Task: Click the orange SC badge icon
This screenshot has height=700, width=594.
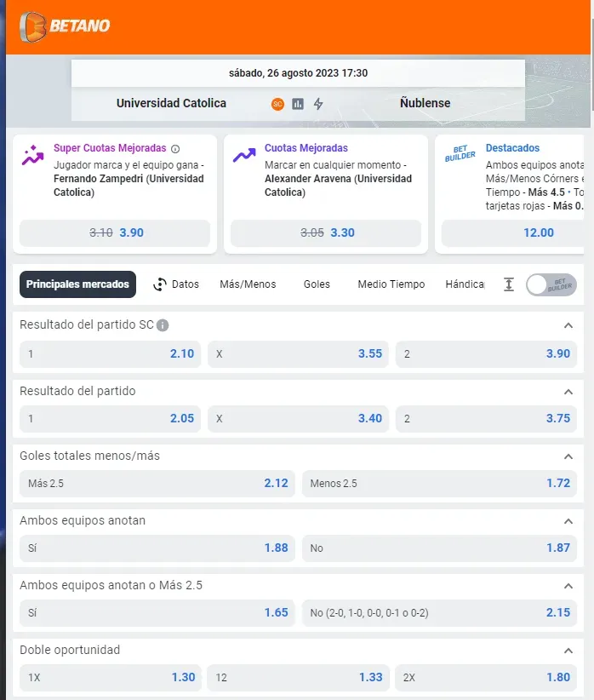Action: pyautogui.click(x=277, y=104)
